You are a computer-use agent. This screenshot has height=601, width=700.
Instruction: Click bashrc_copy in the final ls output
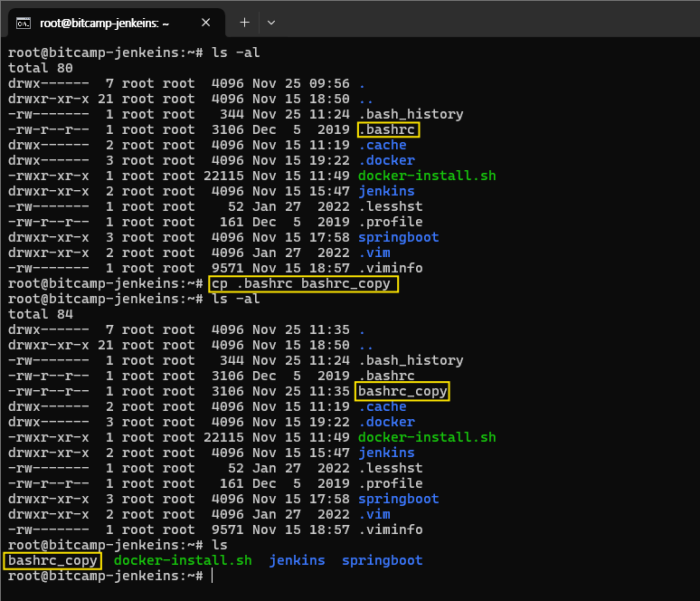point(52,560)
